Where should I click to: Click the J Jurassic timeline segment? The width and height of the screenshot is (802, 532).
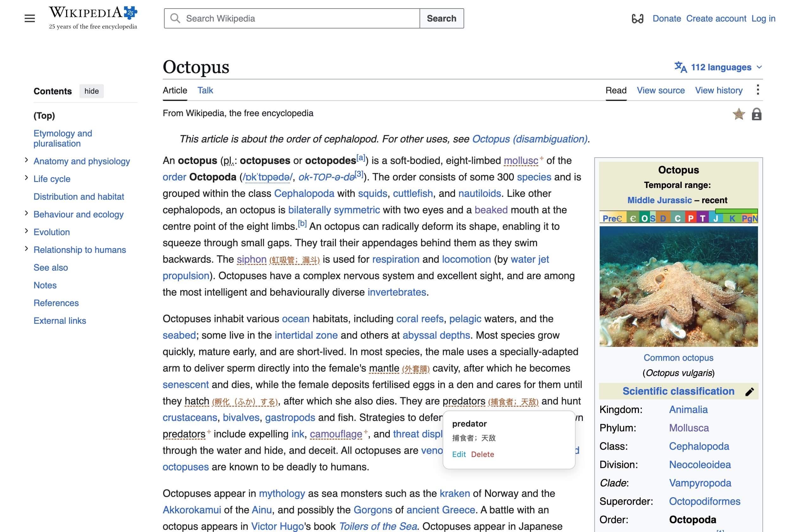click(715, 218)
